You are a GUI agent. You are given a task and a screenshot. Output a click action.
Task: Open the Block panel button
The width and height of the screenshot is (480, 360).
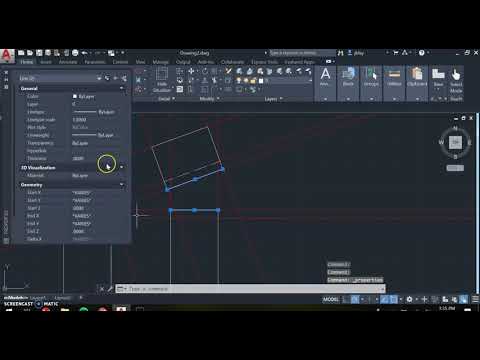348,77
